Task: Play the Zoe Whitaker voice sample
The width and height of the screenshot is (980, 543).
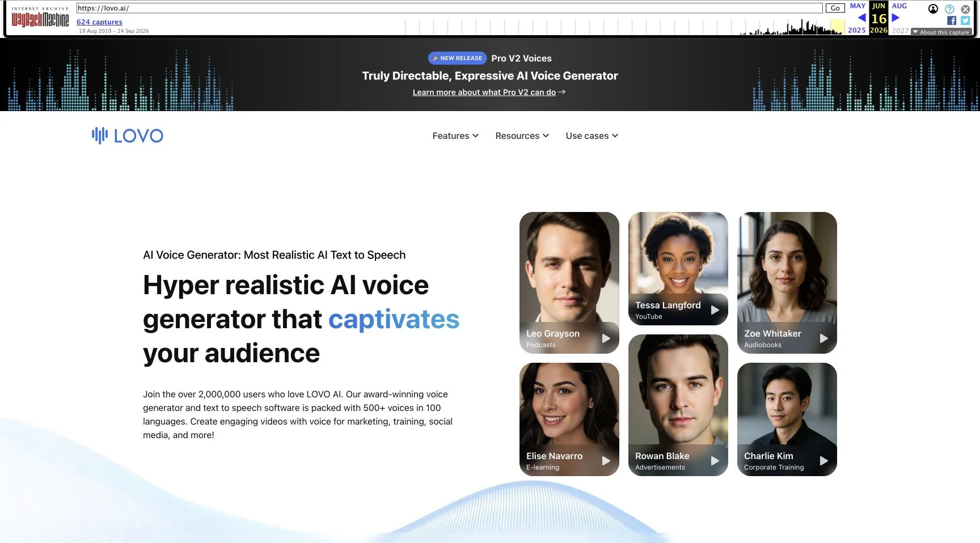Action: click(824, 338)
